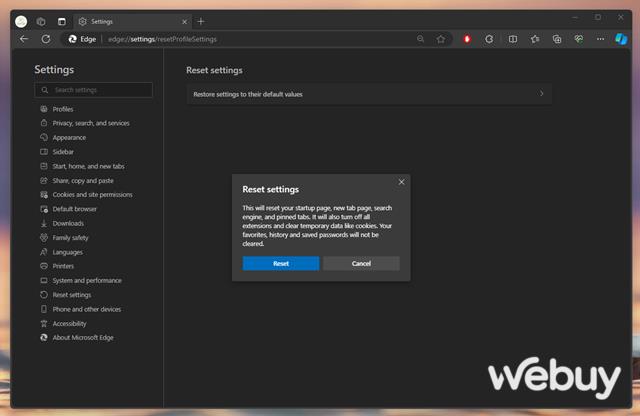Open Browser essentials heart icon

pos(578,39)
